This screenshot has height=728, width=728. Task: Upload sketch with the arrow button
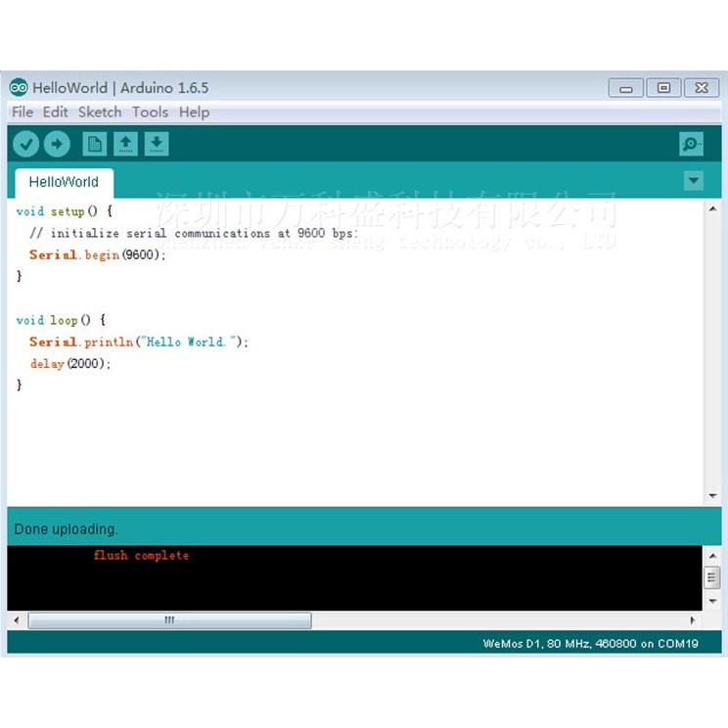coord(57,144)
